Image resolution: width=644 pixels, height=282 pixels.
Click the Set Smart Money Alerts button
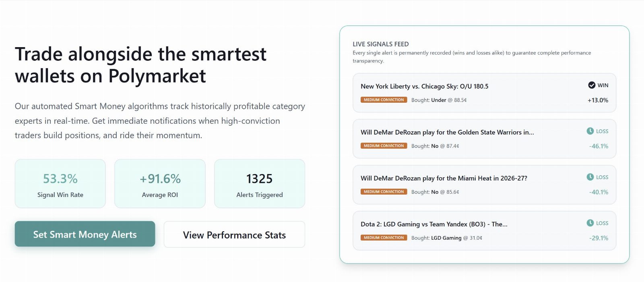tap(85, 234)
